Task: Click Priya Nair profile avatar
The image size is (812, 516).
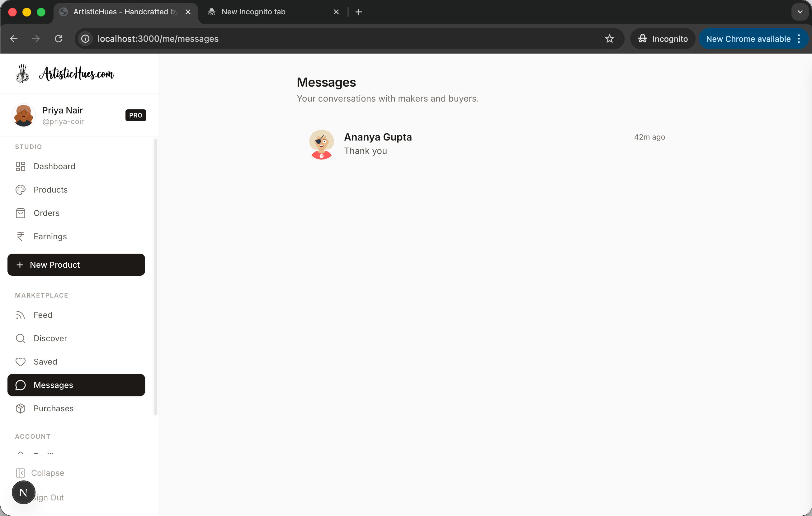Action: pos(24,115)
